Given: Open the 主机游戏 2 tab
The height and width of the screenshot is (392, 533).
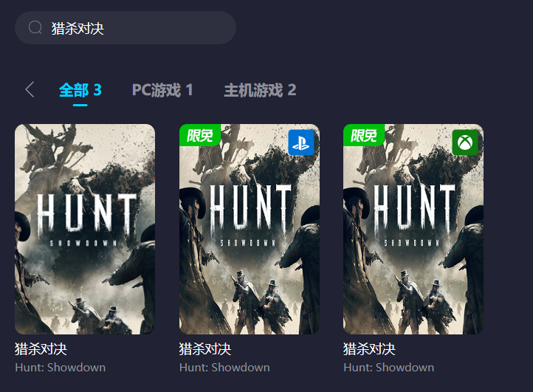Looking at the screenshot, I should point(260,90).
